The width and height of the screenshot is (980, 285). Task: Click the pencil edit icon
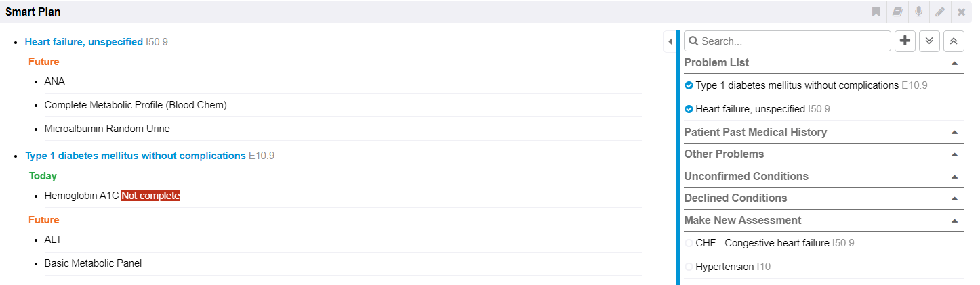click(939, 12)
